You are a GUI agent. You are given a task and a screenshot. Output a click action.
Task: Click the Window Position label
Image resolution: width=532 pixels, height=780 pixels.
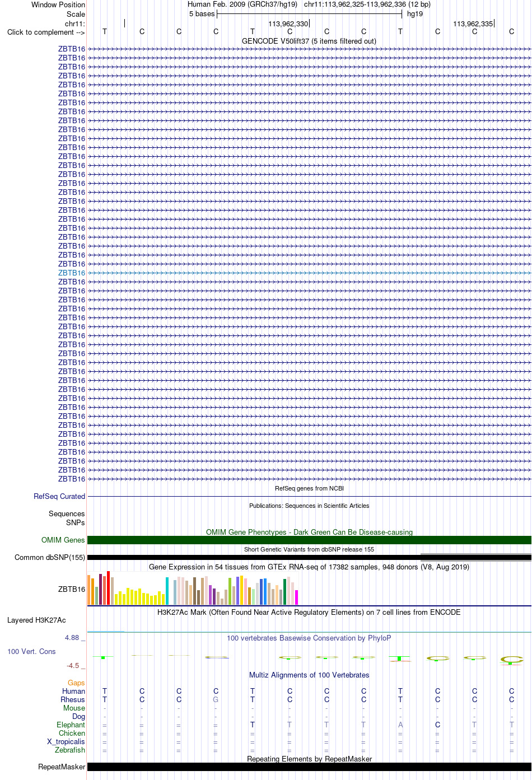tap(58, 4)
